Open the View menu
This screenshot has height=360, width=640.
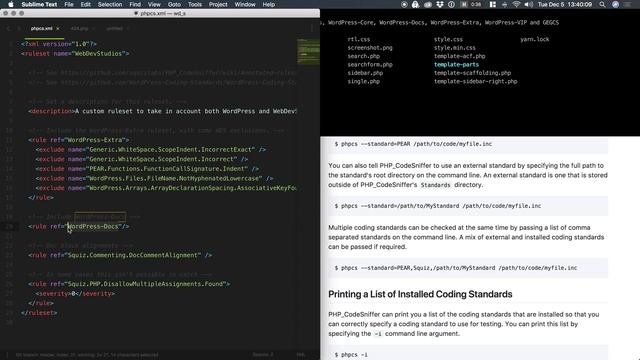coord(154,4)
